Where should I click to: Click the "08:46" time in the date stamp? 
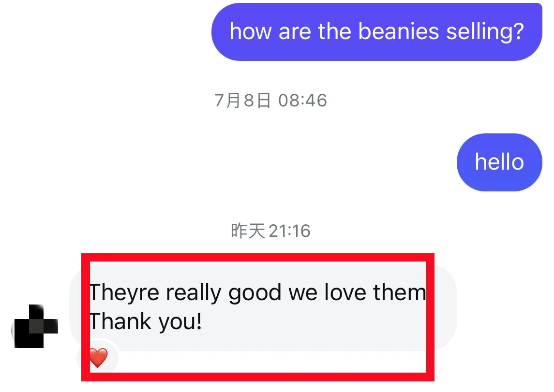point(302,101)
